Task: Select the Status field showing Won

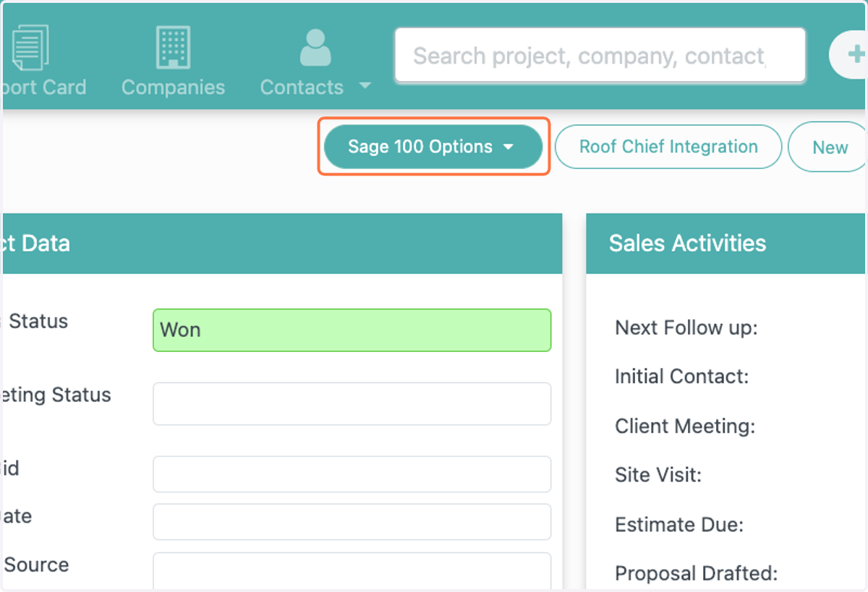Action: pyautogui.click(x=352, y=330)
